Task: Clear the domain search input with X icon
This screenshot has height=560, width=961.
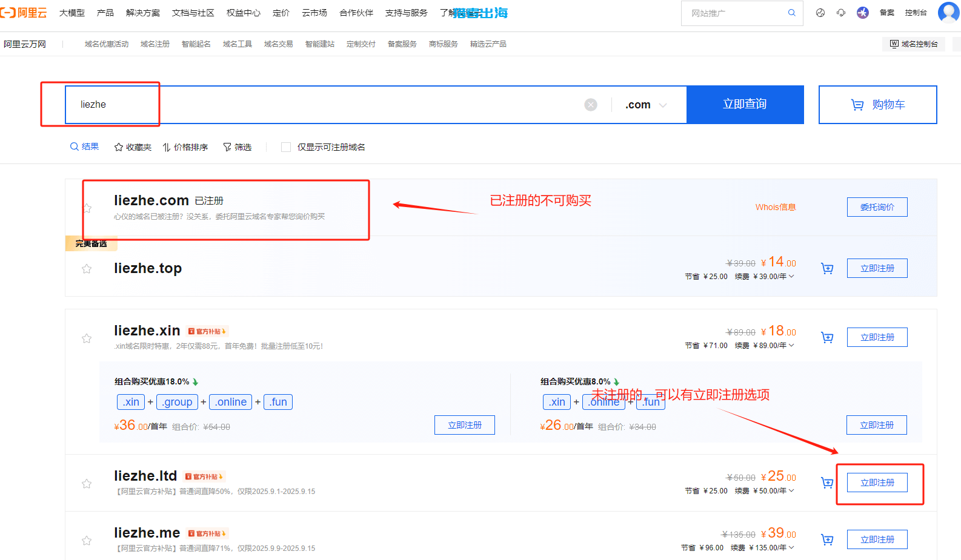Action: click(x=591, y=105)
